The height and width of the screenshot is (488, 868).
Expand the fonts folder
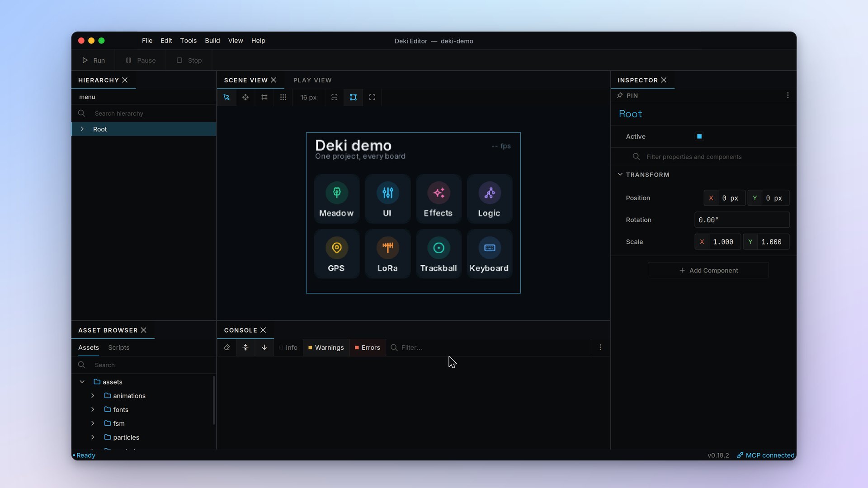93,410
